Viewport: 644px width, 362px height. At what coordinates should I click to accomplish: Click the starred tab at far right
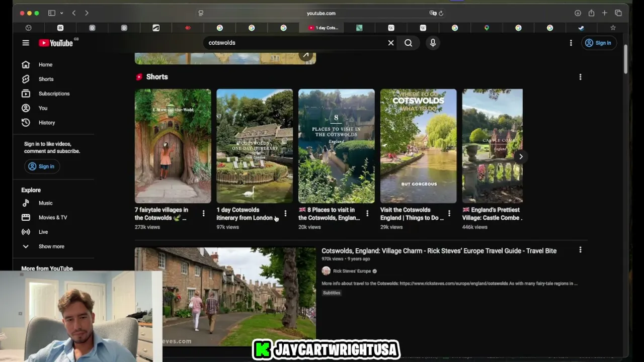tap(613, 28)
